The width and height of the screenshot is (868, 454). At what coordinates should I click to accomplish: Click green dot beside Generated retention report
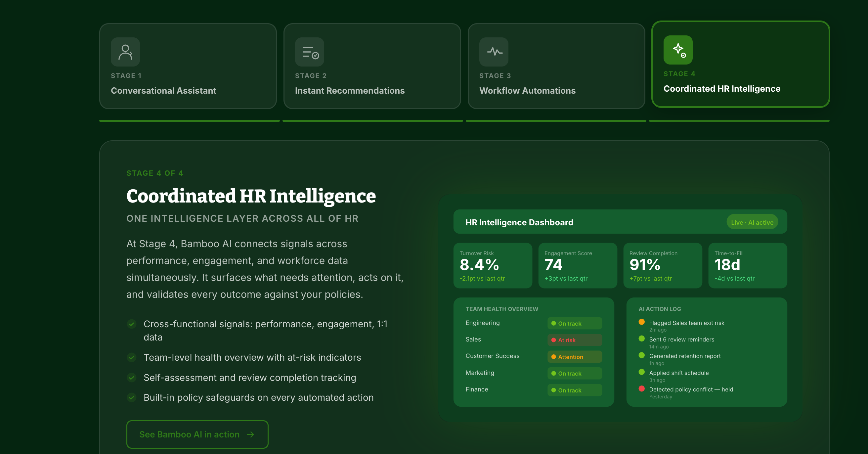(x=641, y=355)
